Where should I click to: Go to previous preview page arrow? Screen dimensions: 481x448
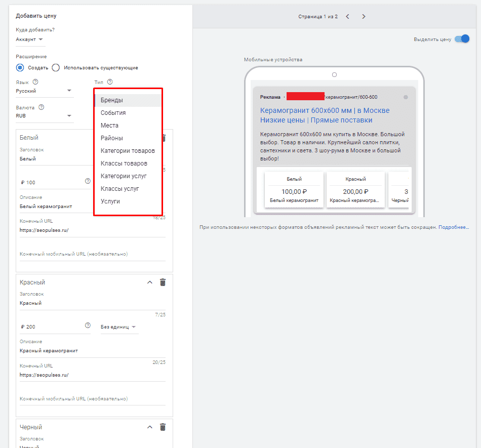347,17
